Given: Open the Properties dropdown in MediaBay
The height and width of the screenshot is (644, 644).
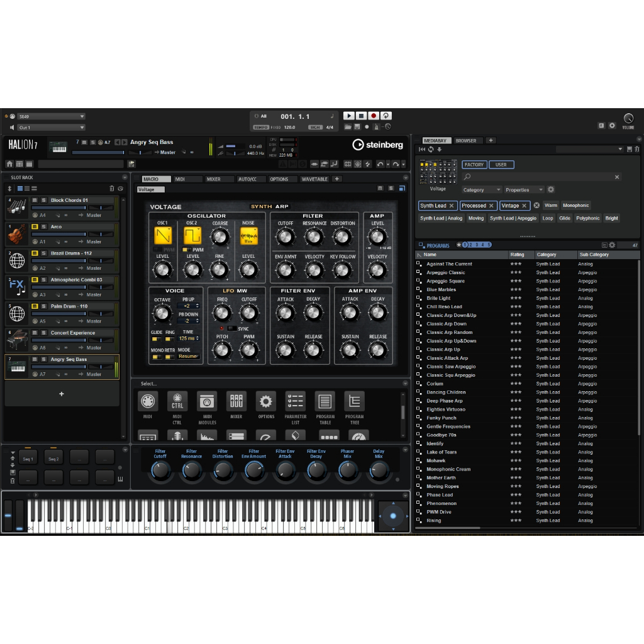Looking at the screenshot, I should 523,189.
